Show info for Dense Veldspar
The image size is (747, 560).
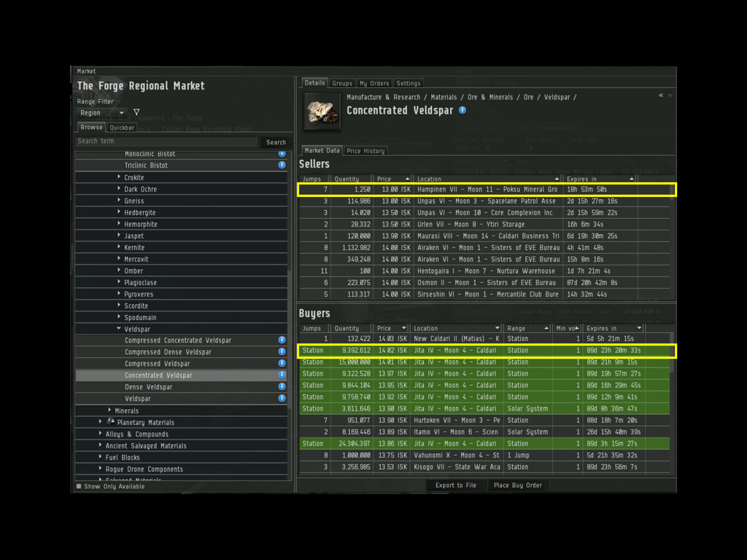coord(282,386)
